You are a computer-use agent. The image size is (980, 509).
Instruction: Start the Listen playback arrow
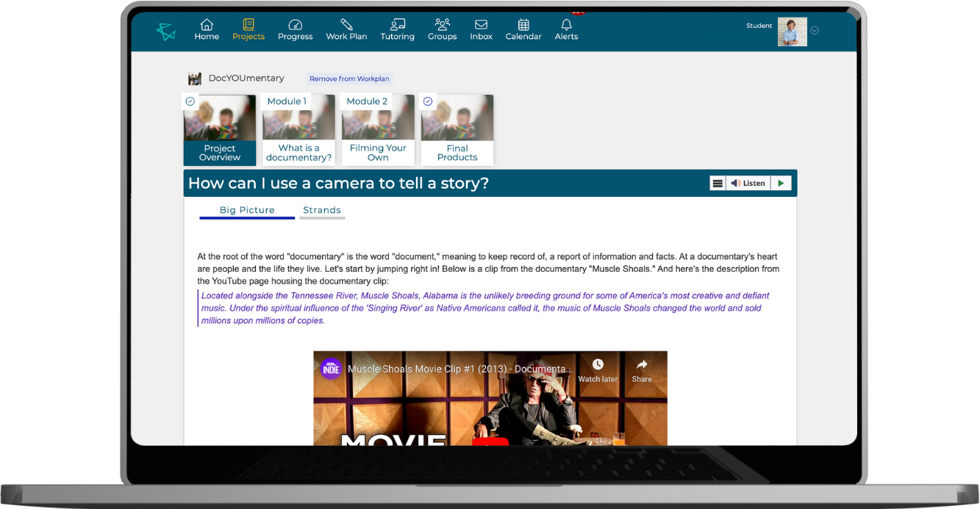pyautogui.click(x=781, y=183)
